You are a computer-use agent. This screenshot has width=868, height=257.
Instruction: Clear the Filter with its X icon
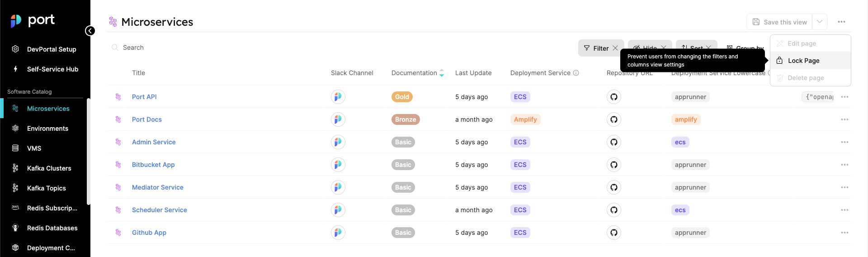pos(615,48)
